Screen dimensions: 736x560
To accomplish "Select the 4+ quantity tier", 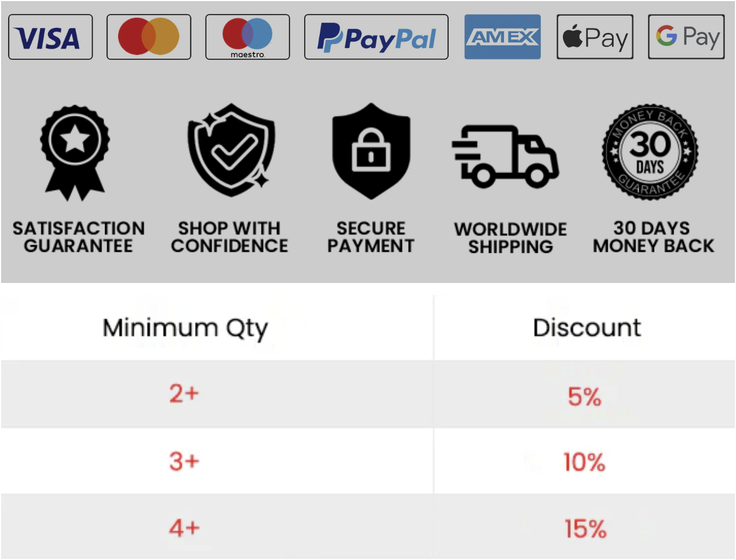I will pos(184,528).
